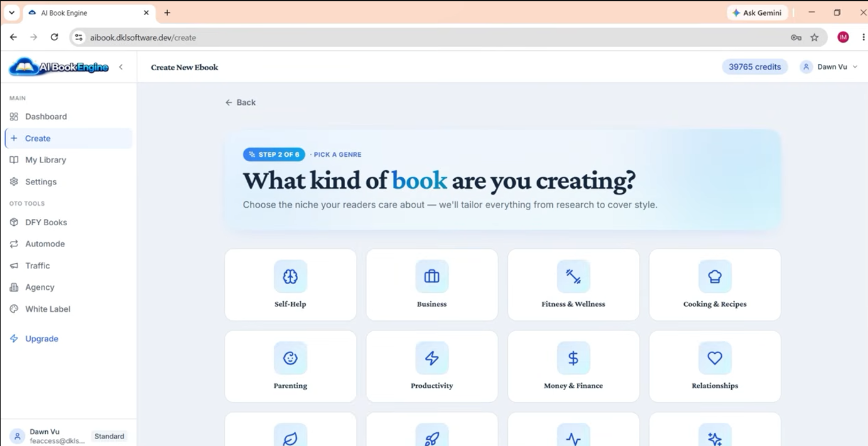Open a new browser tab
The width and height of the screenshot is (868, 446).
pyautogui.click(x=167, y=13)
